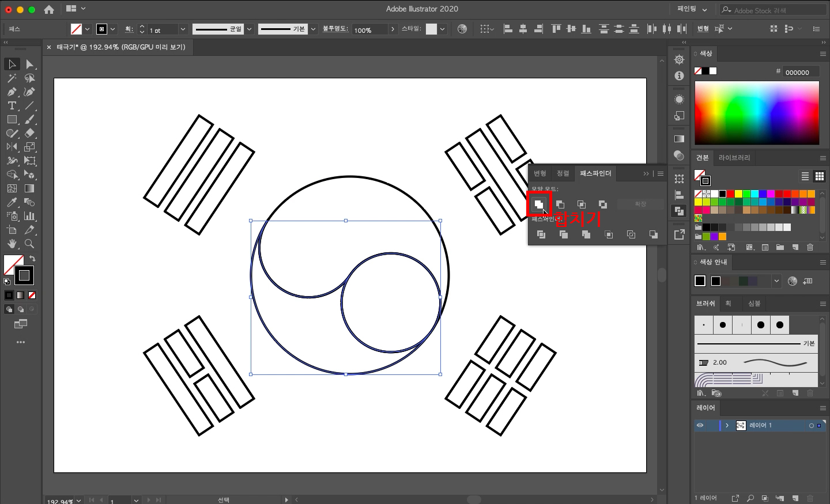Select the Zoom tool
Image resolution: width=830 pixels, height=504 pixels.
click(x=29, y=244)
